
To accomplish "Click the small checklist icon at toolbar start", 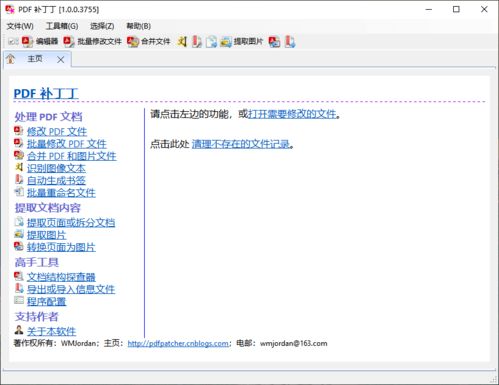I will 13,41.
